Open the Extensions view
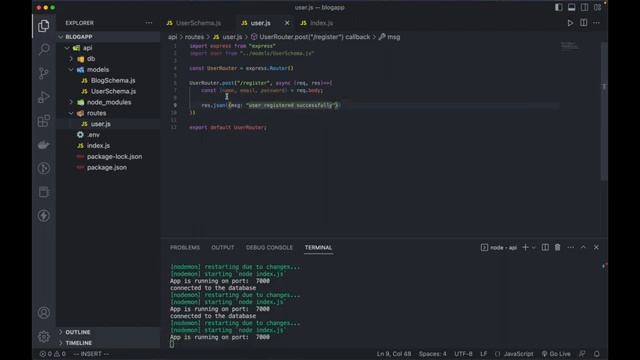The height and width of the screenshot is (360, 640). click(44, 121)
